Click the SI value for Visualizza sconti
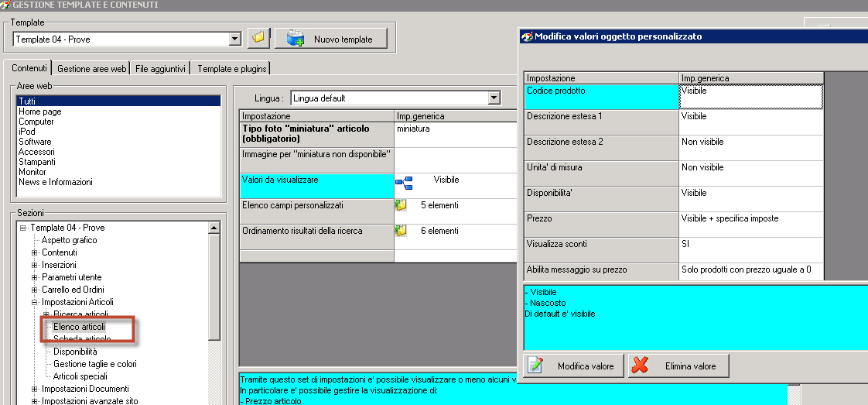The image size is (868, 405). 751,250
